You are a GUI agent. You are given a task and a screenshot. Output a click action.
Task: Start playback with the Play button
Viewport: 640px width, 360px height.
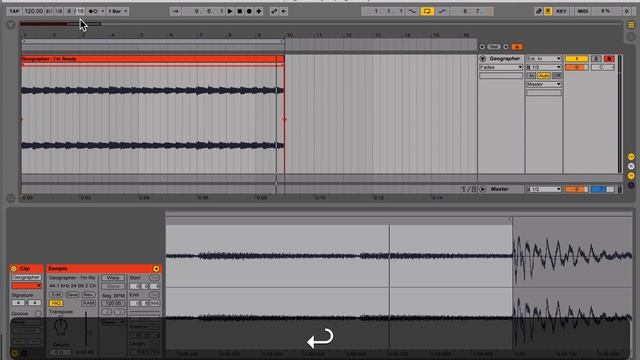[x=230, y=11]
